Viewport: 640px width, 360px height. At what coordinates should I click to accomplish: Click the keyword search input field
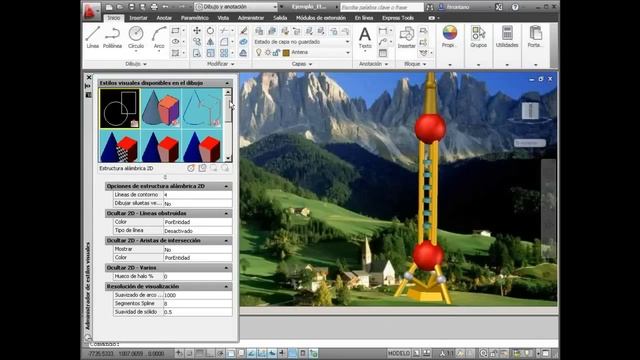tap(382, 7)
